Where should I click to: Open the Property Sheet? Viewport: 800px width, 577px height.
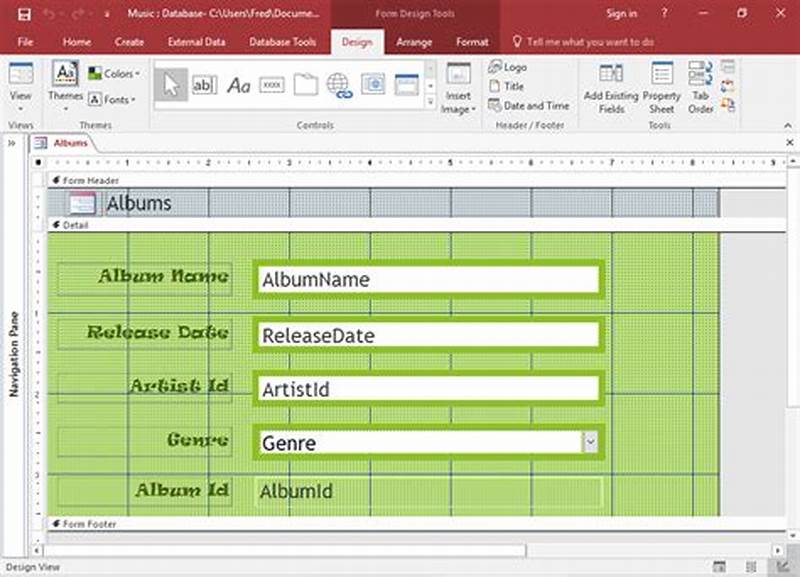pyautogui.click(x=662, y=88)
